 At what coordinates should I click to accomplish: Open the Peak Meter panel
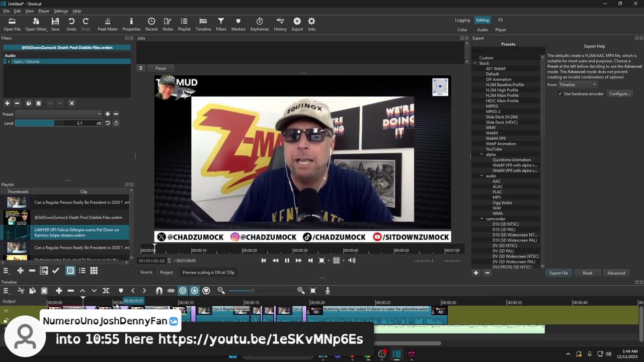click(108, 24)
